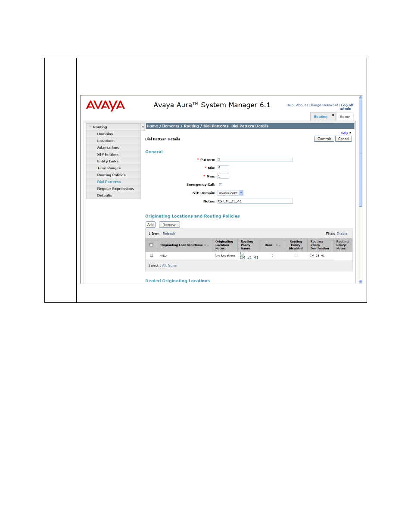This screenshot has height=532, width=411.
Task: Open the About link
Action: point(301,105)
